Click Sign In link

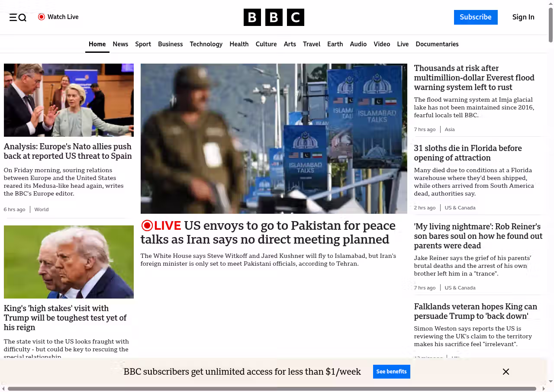(x=523, y=17)
